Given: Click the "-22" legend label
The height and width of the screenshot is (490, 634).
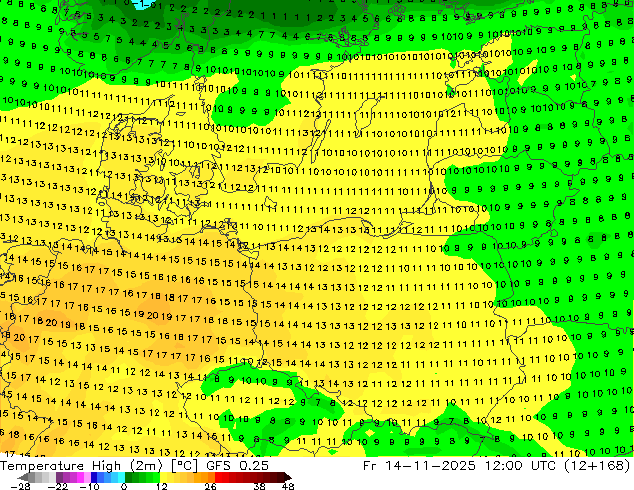Looking at the screenshot, I should pos(57,486).
